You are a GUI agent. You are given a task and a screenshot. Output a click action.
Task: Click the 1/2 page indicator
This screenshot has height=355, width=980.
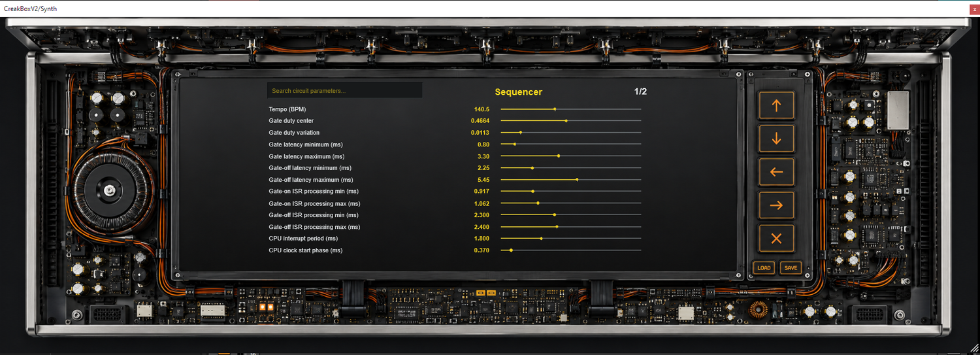640,92
